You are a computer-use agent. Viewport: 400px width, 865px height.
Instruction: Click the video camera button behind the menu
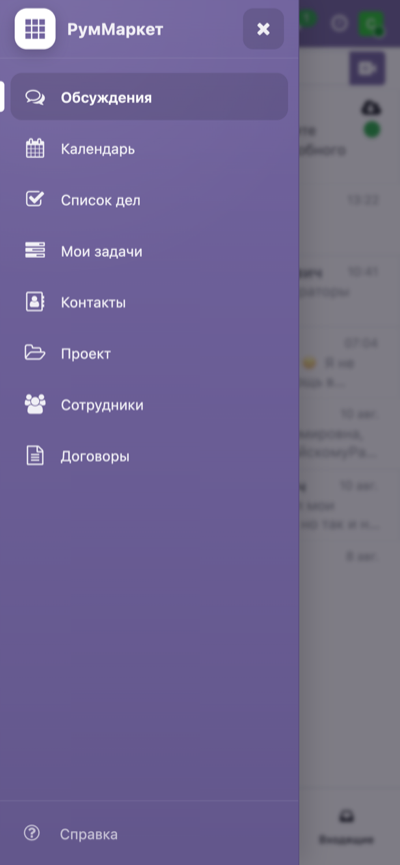(x=367, y=68)
